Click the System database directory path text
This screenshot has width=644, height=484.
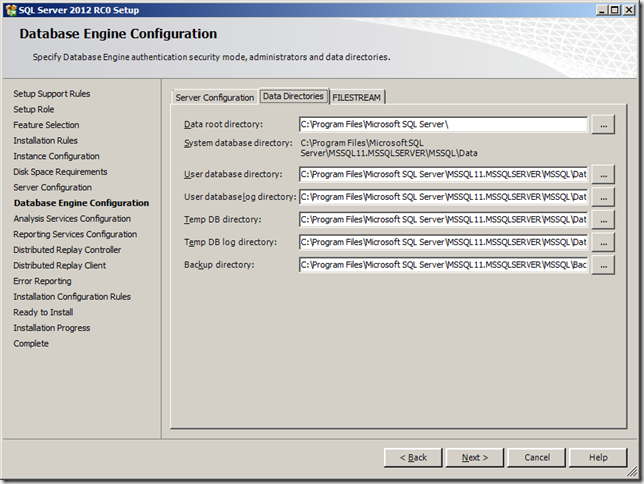[x=389, y=148]
